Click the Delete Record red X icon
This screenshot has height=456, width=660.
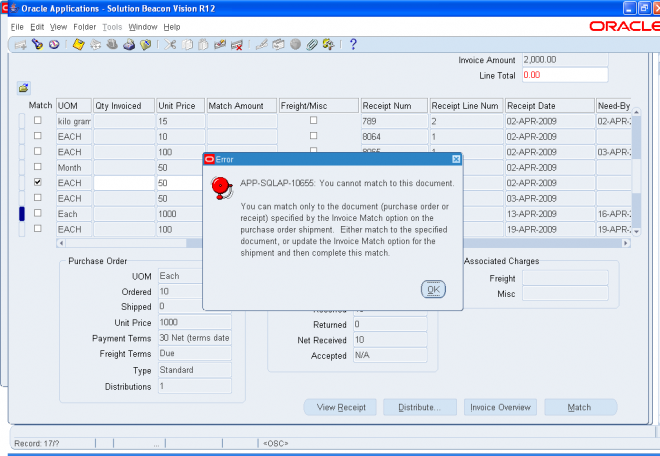(x=237, y=44)
